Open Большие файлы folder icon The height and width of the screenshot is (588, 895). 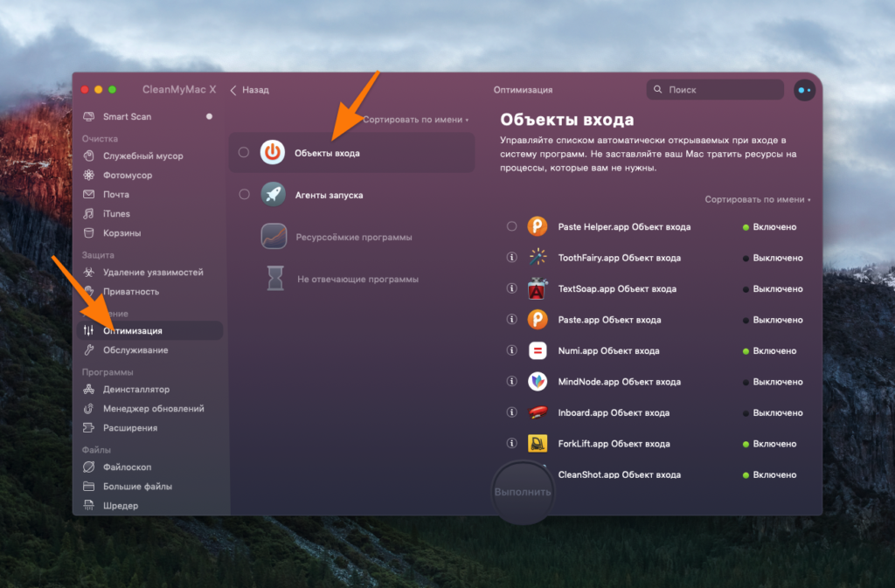(x=89, y=487)
